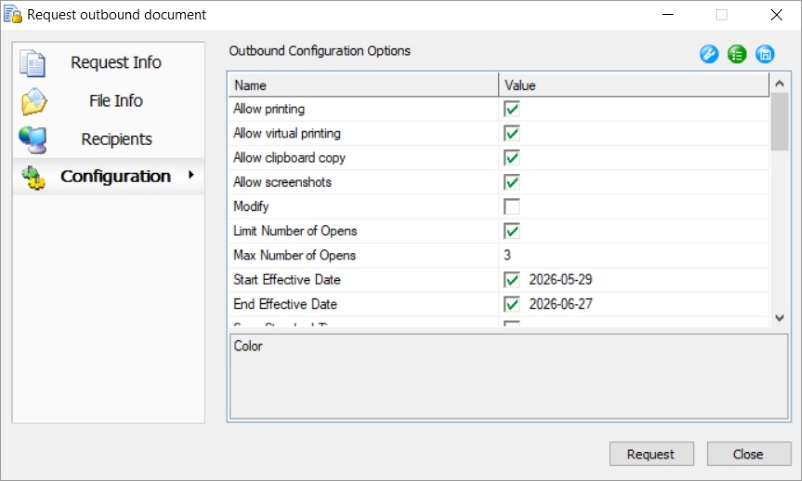Select the End Effective Date label

tap(285, 304)
